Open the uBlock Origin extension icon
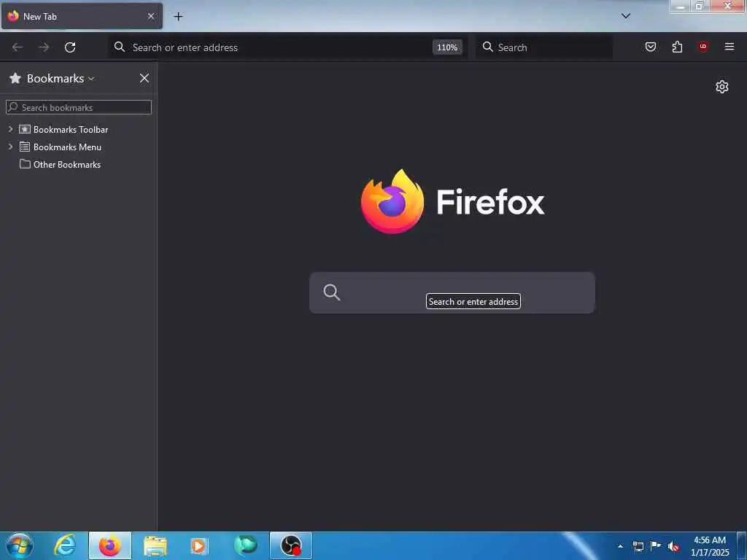747x560 pixels. tap(703, 47)
